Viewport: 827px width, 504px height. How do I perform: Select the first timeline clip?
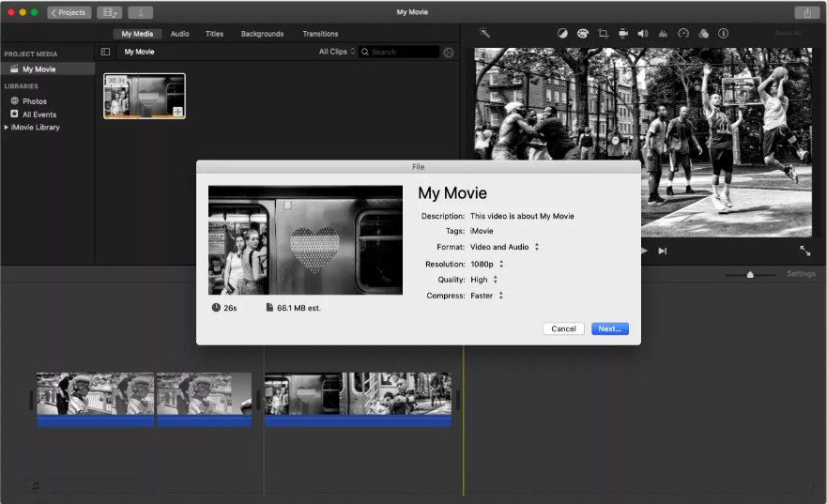pyautogui.click(x=96, y=399)
